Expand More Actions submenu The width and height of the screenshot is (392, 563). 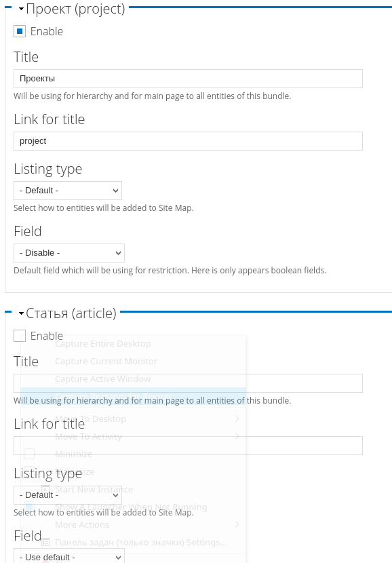tap(81, 524)
